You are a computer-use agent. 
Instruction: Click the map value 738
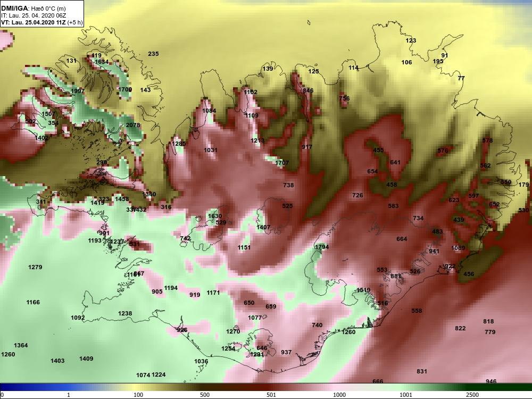pyautogui.click(x=288, y=185)
